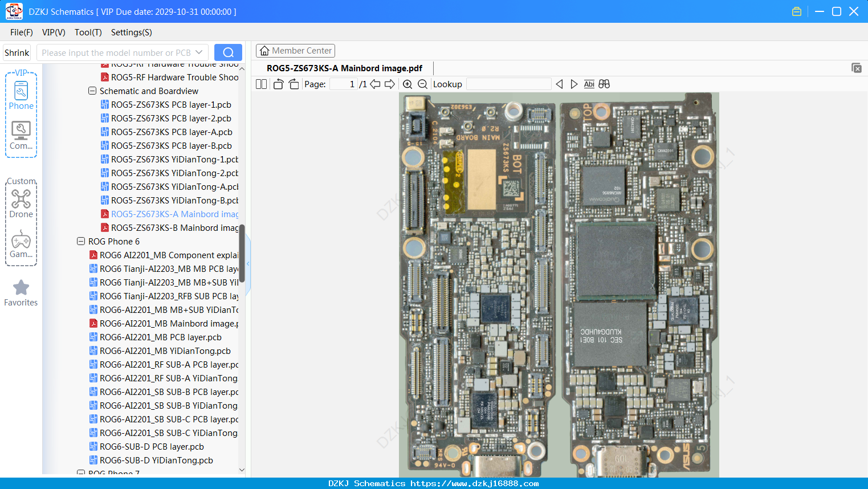Click the DZKJ app logo
Viewport: 868px width, 489px height.
tap(14, 11)
